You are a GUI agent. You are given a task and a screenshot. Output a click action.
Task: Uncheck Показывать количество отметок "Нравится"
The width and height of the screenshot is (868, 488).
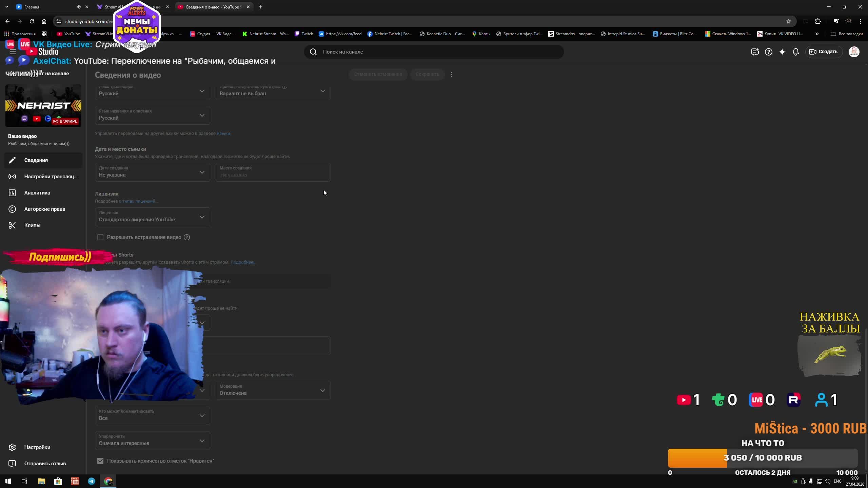click(100, 461)
